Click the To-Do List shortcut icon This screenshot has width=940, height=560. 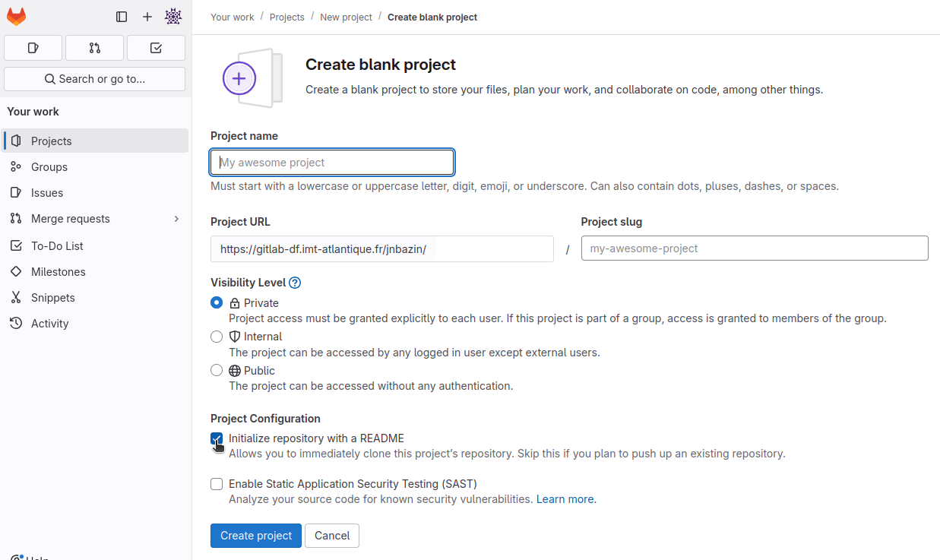coord(156,47)
